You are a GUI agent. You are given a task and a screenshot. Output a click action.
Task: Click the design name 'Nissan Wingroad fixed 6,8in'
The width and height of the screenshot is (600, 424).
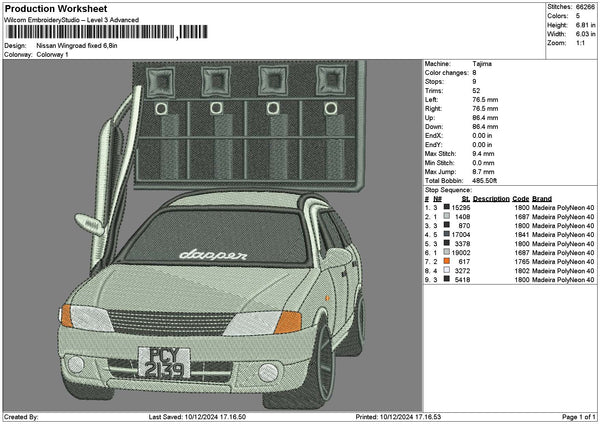[78, 46]
